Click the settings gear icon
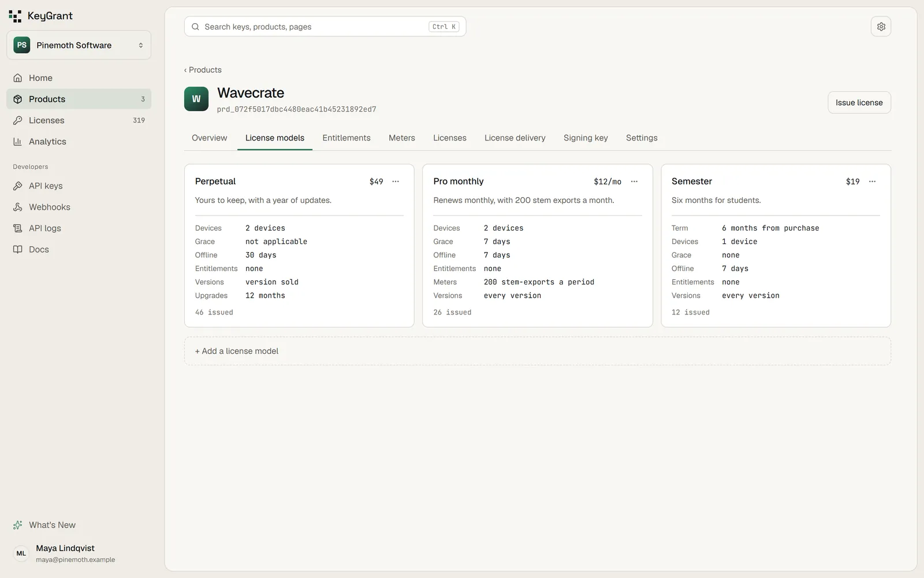This screenshot has width=924, height=578. click(x=881, y=27)
